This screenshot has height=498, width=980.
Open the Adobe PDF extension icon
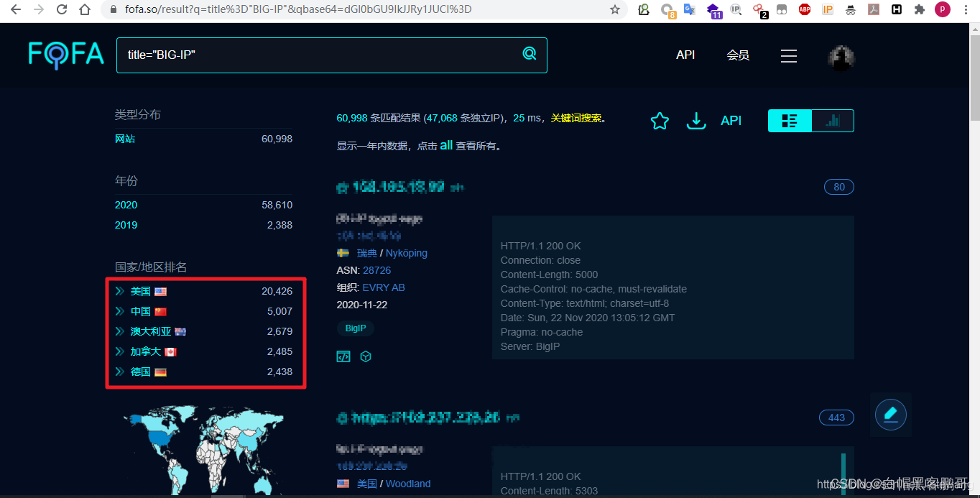[x=874, y=9]
